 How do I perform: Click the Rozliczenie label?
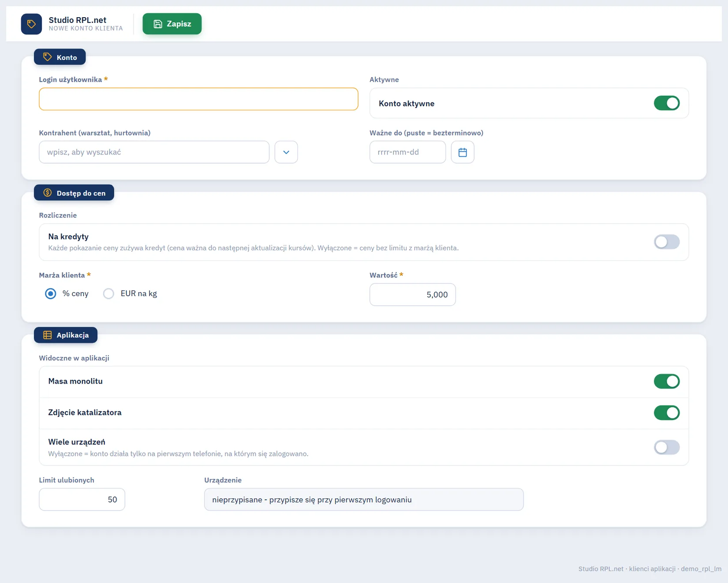coord(58,215)
